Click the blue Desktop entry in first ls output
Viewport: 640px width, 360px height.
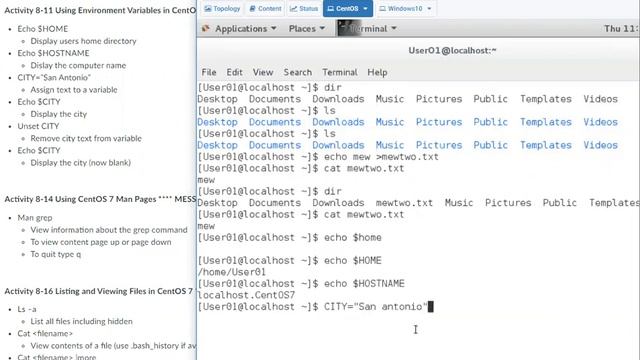(218, 122)
